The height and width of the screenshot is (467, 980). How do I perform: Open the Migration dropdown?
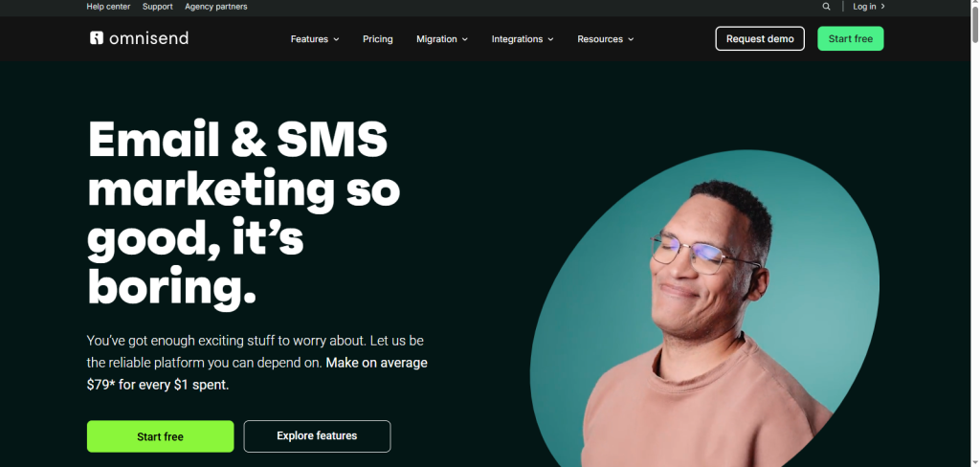(442, 39)
